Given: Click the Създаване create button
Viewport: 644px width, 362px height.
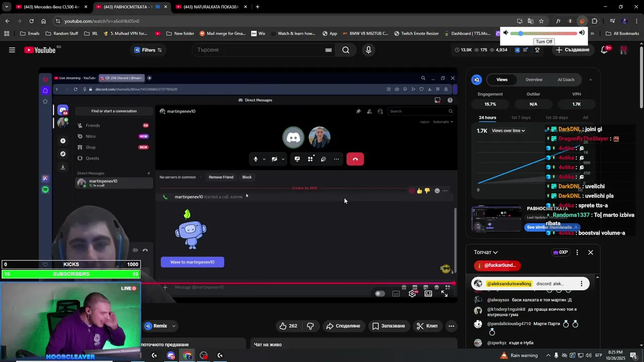Looking at the screenshot, I should point(572,50).
